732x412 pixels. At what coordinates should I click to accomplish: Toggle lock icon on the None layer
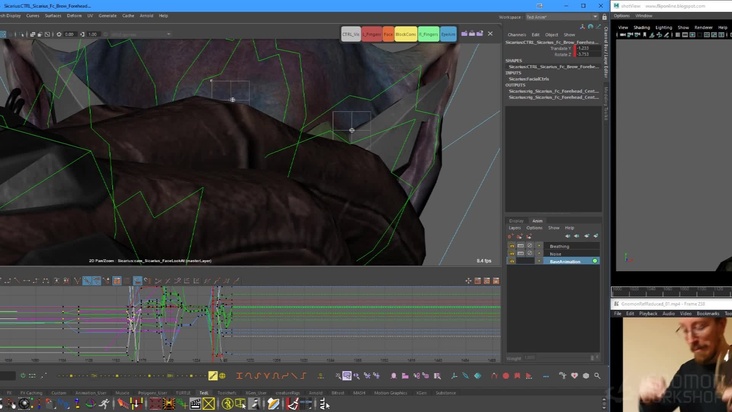pos(512,254)
